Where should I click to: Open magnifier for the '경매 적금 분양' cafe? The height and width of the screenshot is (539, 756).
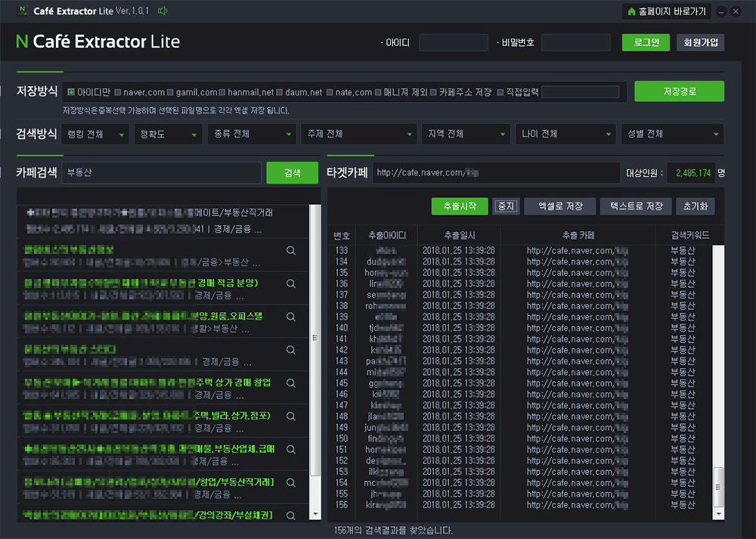[291, 283]
